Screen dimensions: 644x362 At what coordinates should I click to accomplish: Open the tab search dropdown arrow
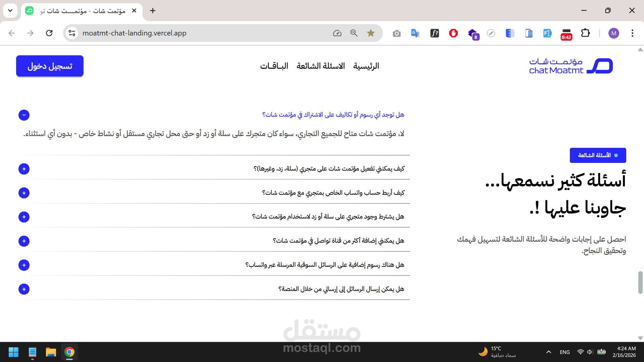point(10,10)
